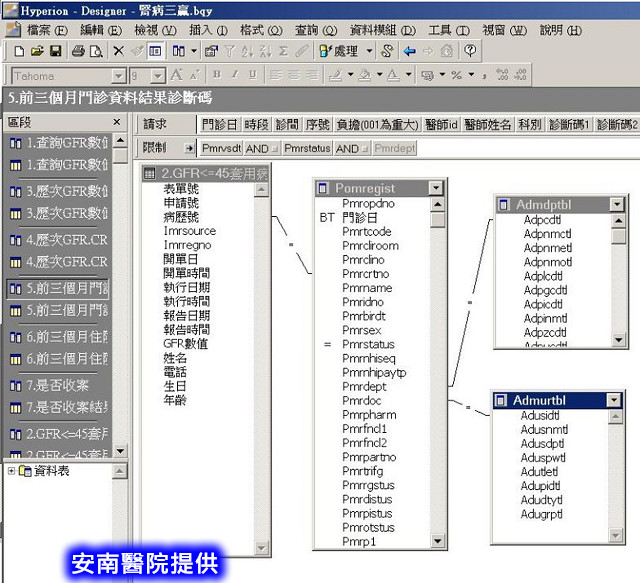
Task: Select 3.歷次GFR數值 query section
Action: point(58,191)
